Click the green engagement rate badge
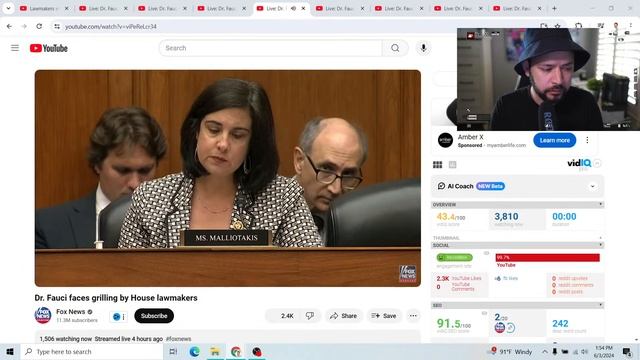 tap(454, 258)
